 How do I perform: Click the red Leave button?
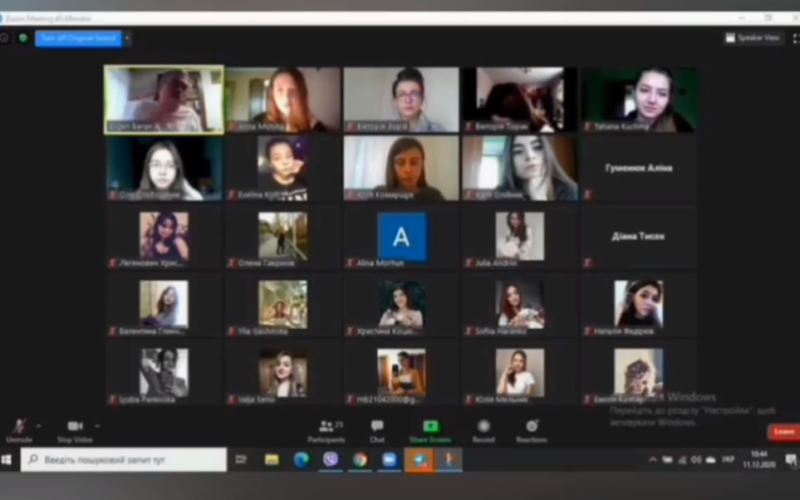click(783, 431)
